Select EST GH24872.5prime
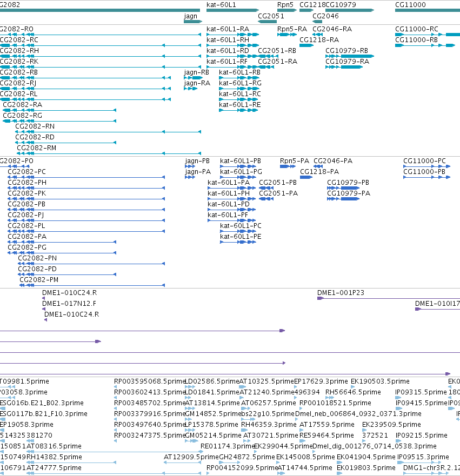 tap(247, 457)
